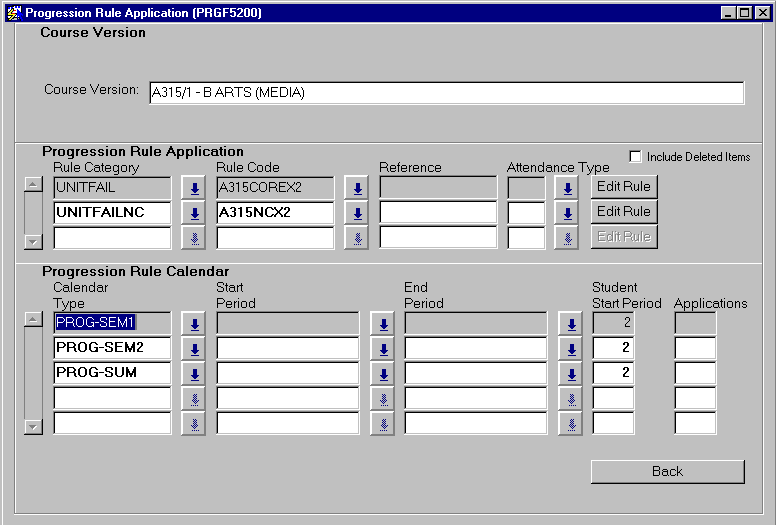Open end period lookup for PROG-SUM row
The width and height of the screenshot is (776, 525).
tap(570, 374)
